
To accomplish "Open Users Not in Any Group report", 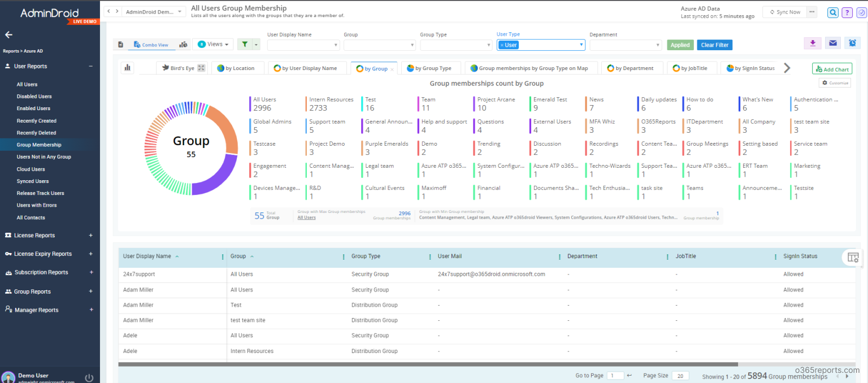I will point(44,157).
